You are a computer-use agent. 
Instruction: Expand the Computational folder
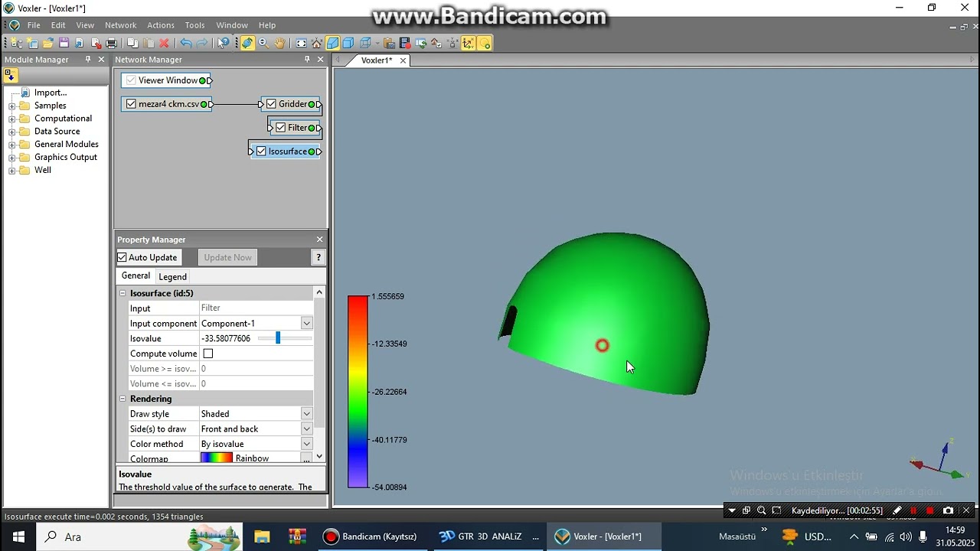[12, 119]
